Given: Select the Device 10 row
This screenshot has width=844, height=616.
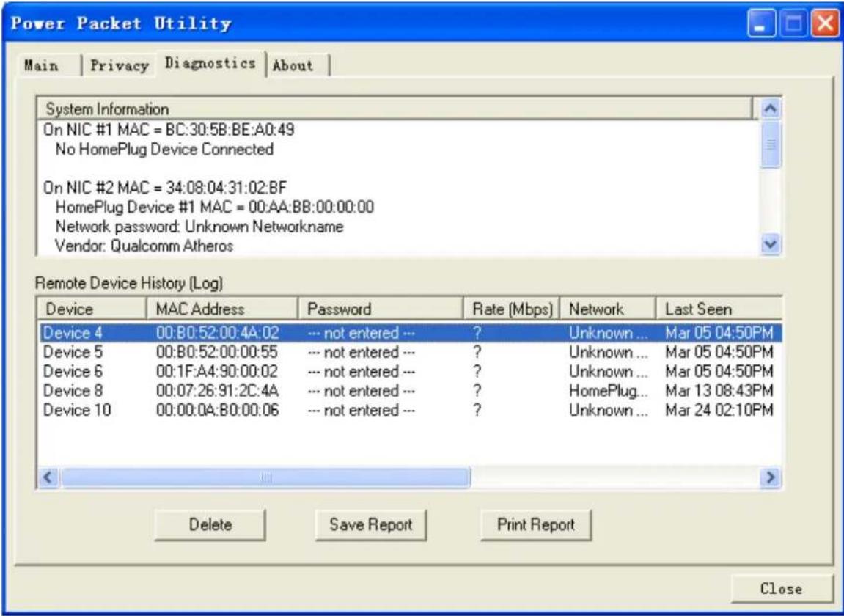Looking at the screenshot, I should [410, 411].
